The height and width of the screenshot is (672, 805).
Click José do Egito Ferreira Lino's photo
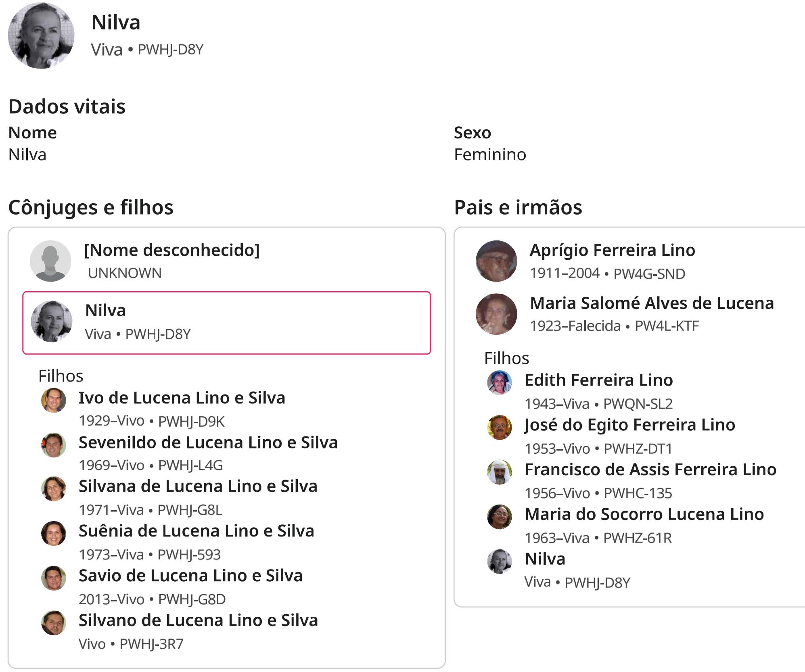(x=500, y=427)
